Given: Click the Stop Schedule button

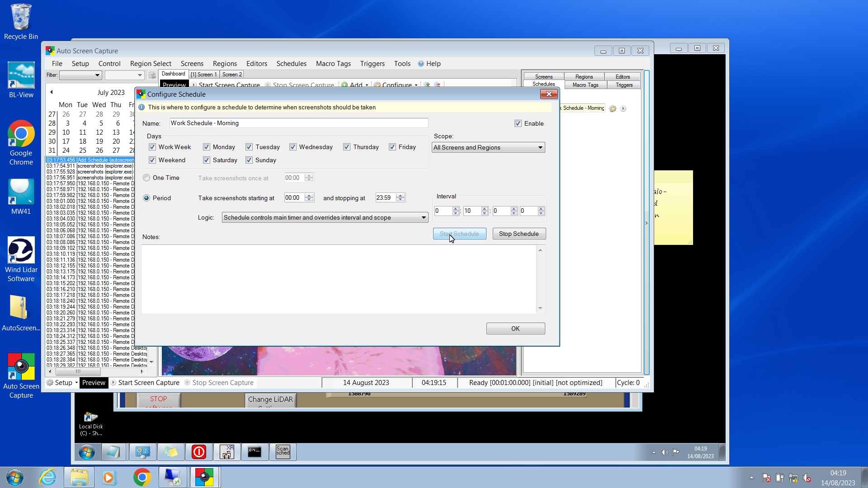Looking at the screenshot, I should (x=519, y=234).
